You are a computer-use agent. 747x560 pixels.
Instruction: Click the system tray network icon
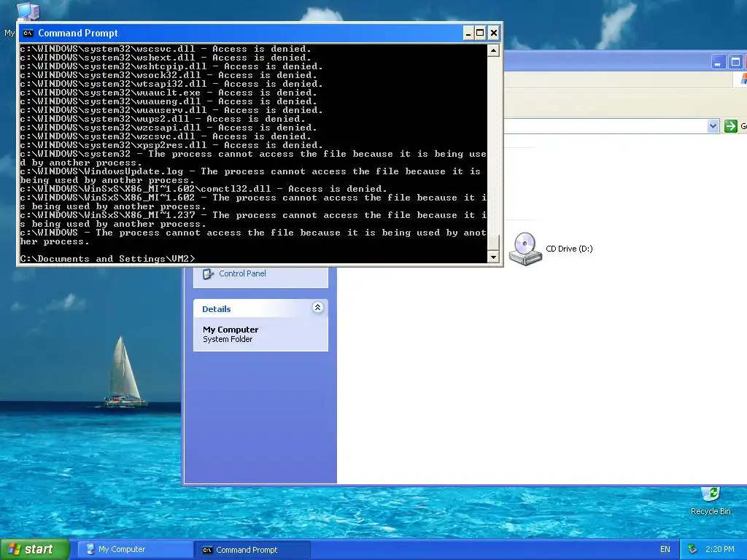(x=693, y=550)
